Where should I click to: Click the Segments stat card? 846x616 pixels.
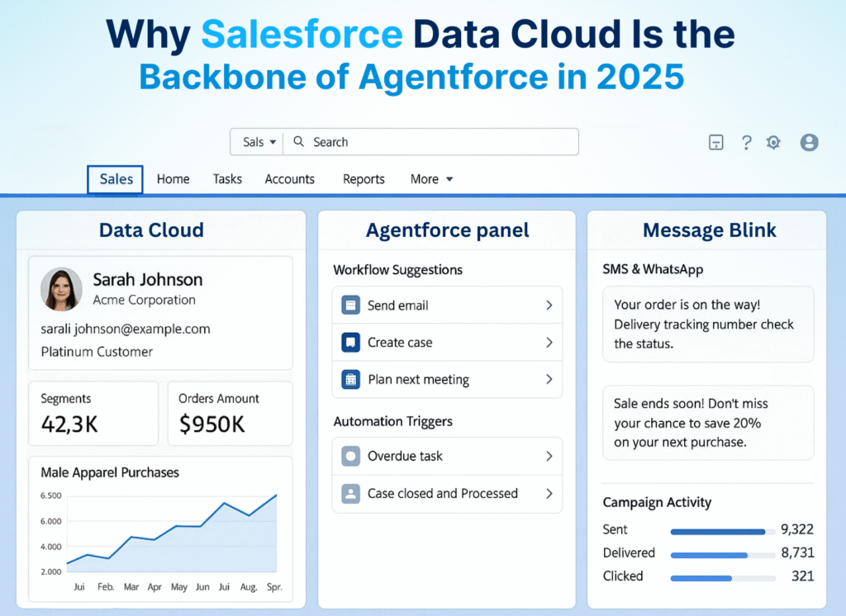click(93, 413)
